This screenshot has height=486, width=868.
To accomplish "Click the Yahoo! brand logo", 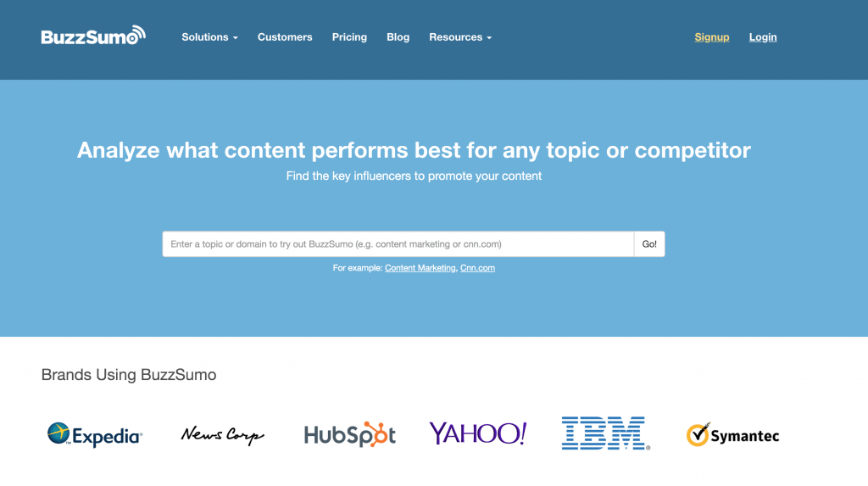I will [478, 433].
